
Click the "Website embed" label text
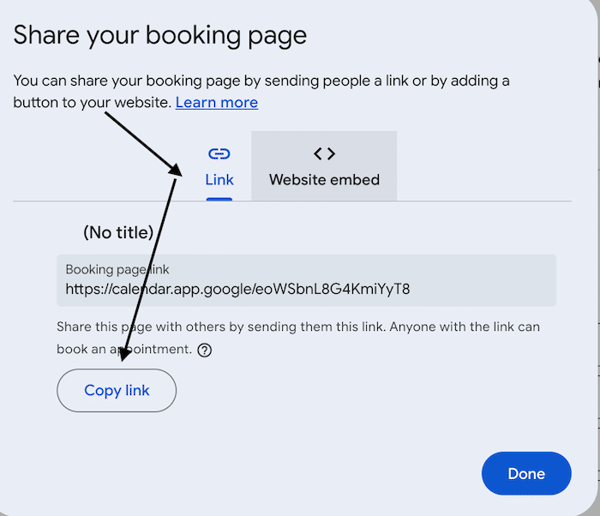click(x=324, y=180)
